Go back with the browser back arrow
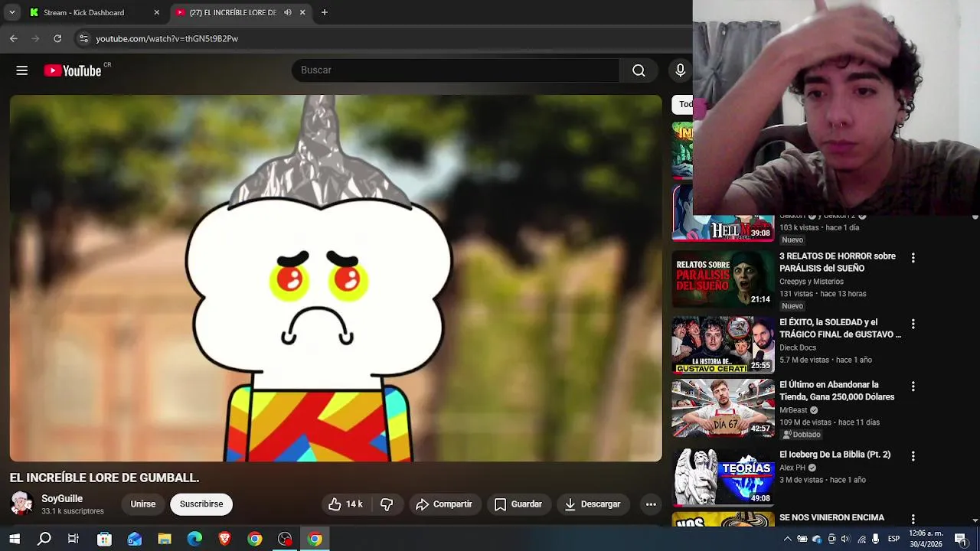This screenshot has width=980, height=551. pos(14,38)
